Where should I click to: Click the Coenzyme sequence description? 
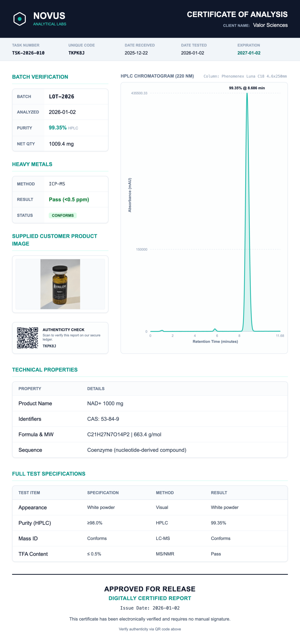tap(137, 450)
